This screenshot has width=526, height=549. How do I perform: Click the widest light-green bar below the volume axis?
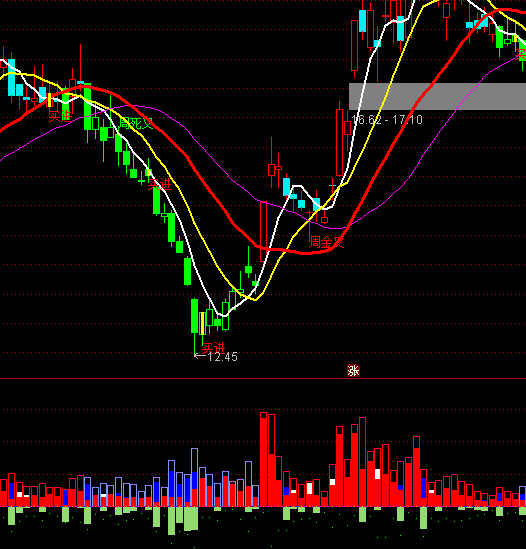click(x=191, y=519)
